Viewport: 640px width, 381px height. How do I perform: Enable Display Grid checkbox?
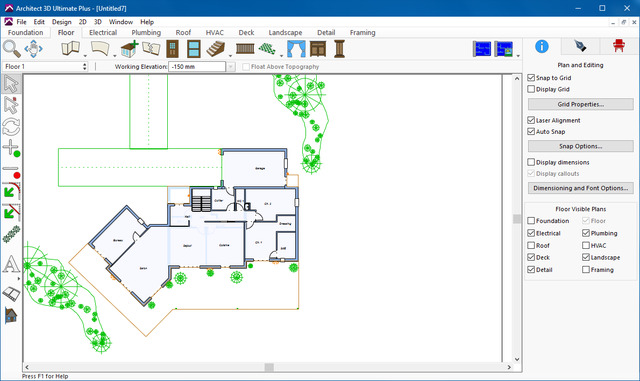coord(531,89)
